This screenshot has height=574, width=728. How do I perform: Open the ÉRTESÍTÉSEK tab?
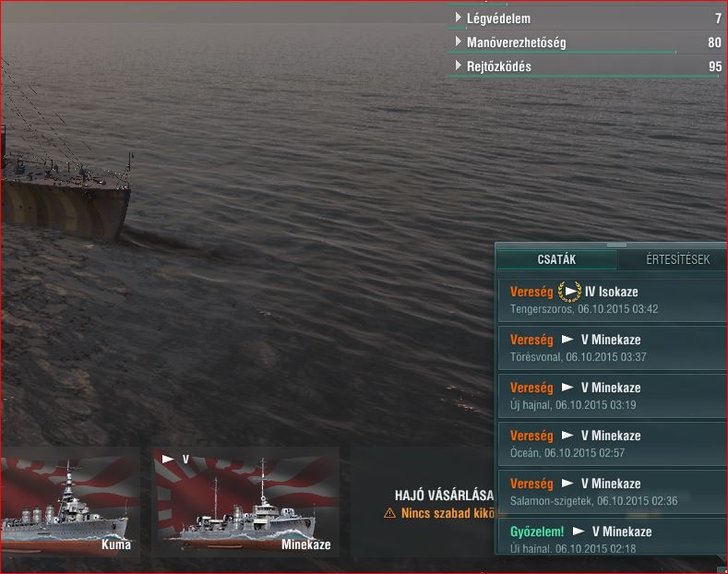[677, 259]
